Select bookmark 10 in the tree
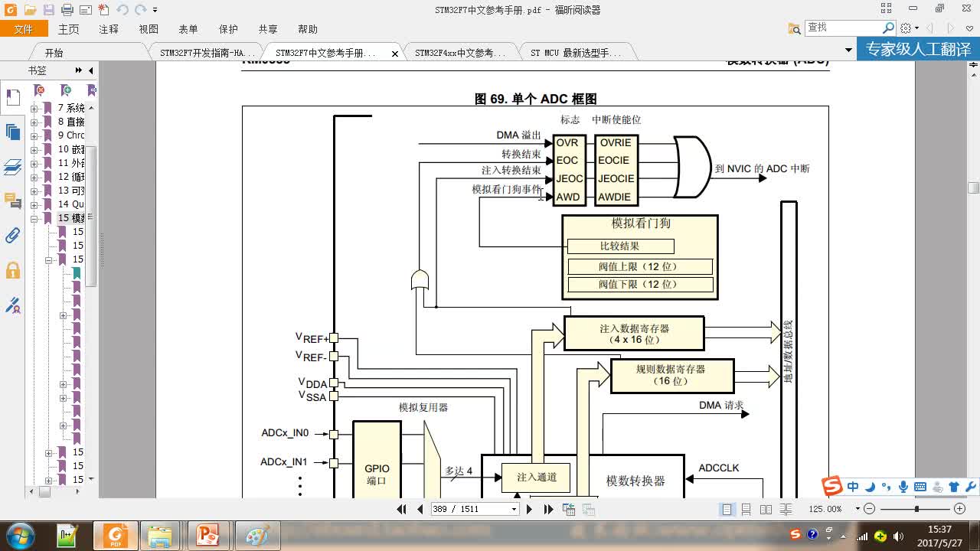 coord(70,149)
